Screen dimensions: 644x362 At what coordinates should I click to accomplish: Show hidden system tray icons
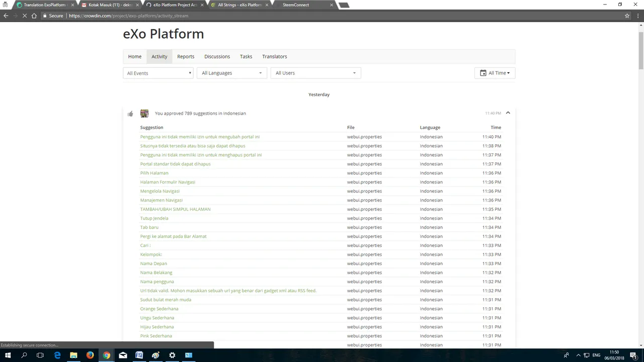pyautogui.click(x=578, y=355)
